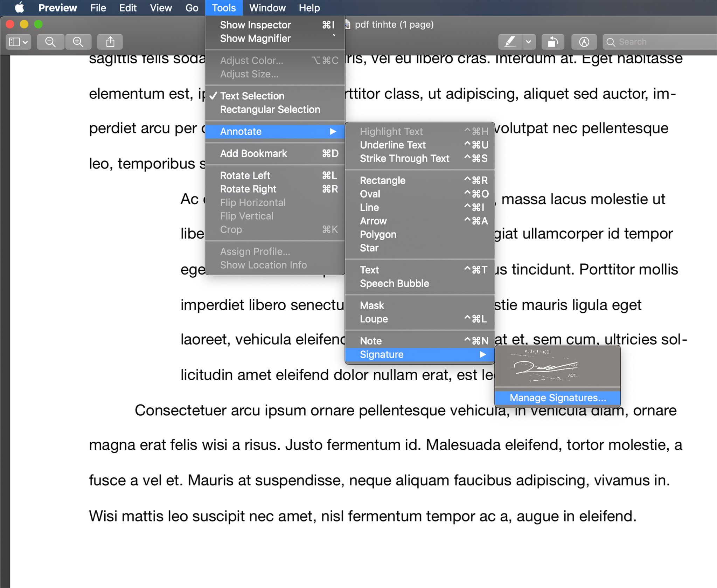This screenshot has width=717, height=588.
Task: Expand sidebar view options chevron
Action: click(26, 42)
